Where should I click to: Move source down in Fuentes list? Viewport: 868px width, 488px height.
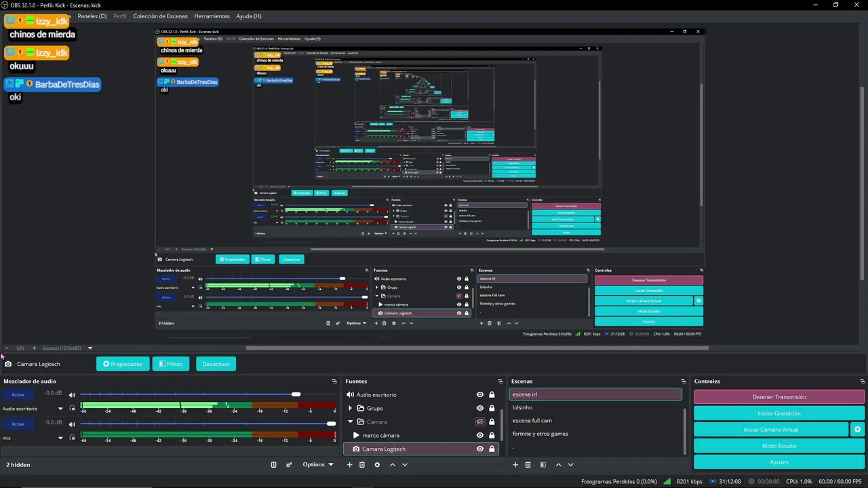coord(405,465)
